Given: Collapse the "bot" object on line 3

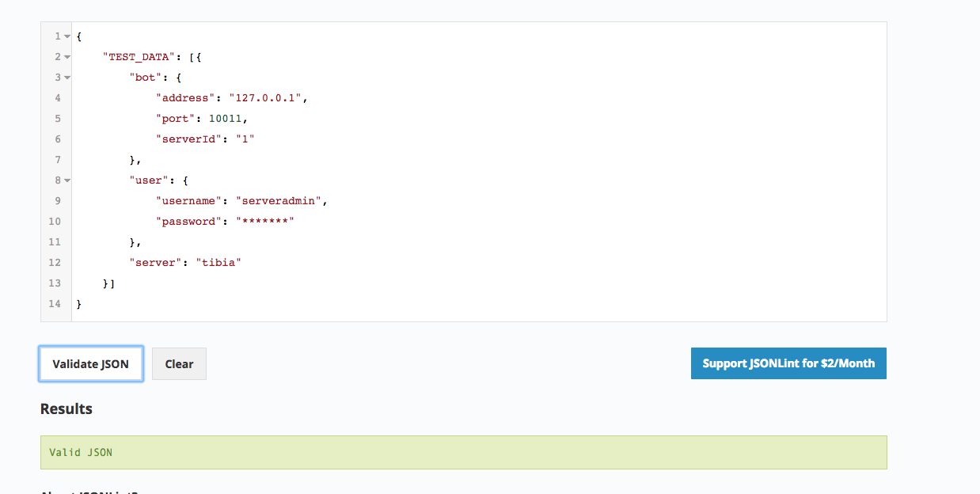Looking at the screenshot, I should coord(67,77).
